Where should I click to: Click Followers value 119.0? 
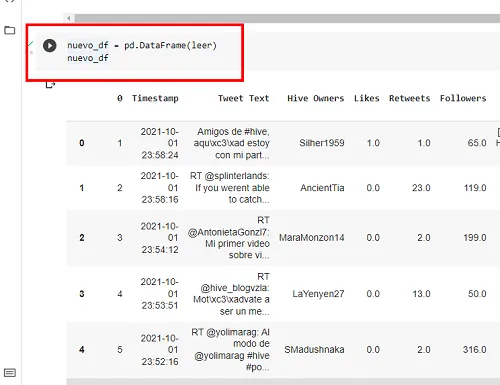click(x=475, y=188)
